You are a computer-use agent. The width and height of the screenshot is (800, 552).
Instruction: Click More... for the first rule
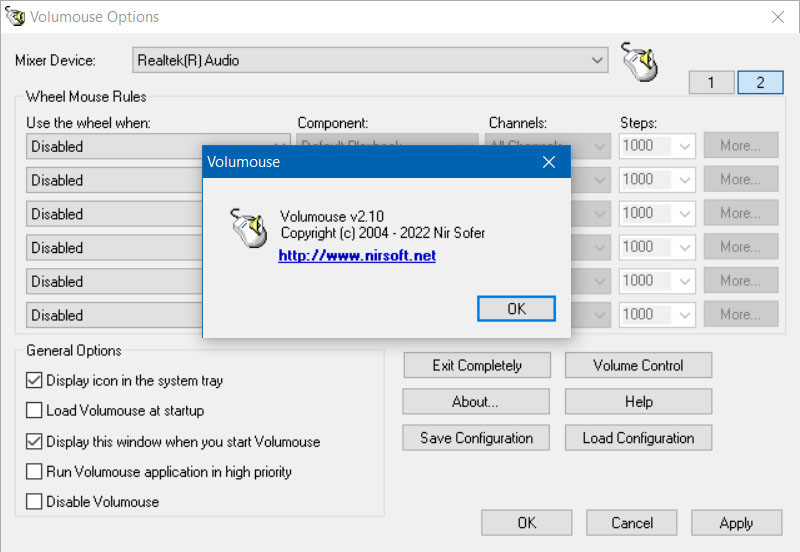click(741, 145)
